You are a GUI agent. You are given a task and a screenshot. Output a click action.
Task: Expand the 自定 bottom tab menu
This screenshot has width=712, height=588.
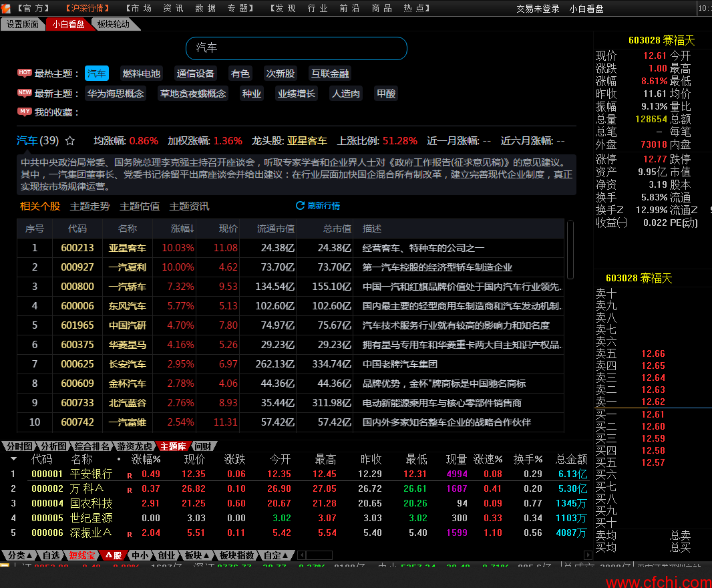pyautogui.click(x=276, y=555)
